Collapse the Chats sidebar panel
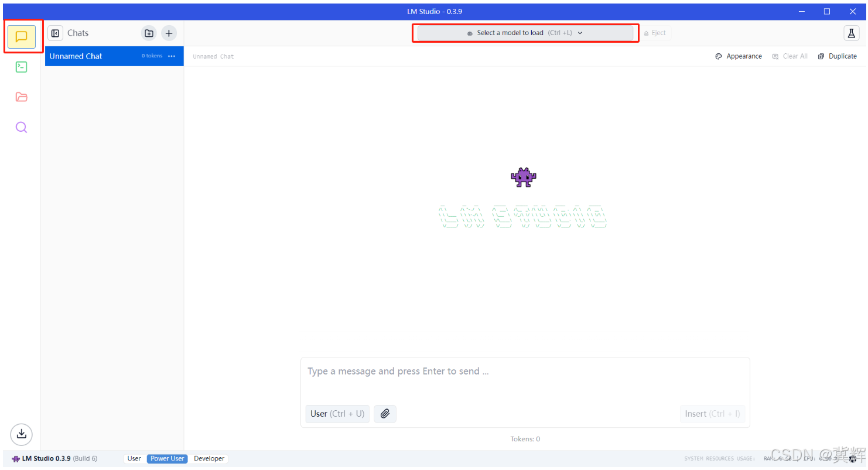The width and height of the screenshot is (868, 470). click(56, 33)
